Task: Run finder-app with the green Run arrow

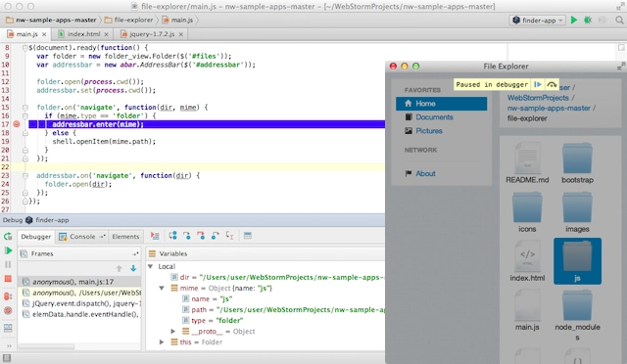Action: tap(574, 20)
